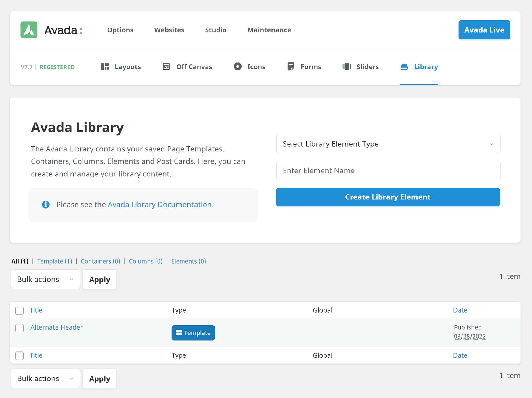
Task: Switch to the Sliders tab
Action: [x=361, y=67]
